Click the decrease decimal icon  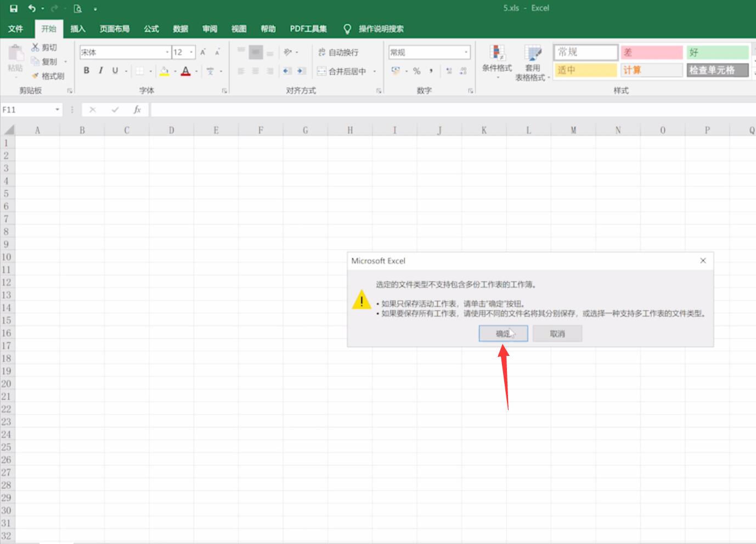[x=464, y=71]
